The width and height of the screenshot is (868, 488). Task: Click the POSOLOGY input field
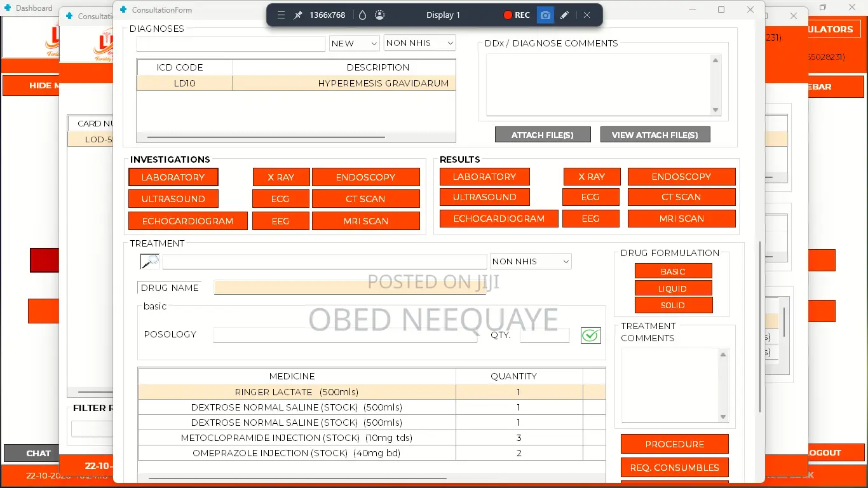point(345,335)
